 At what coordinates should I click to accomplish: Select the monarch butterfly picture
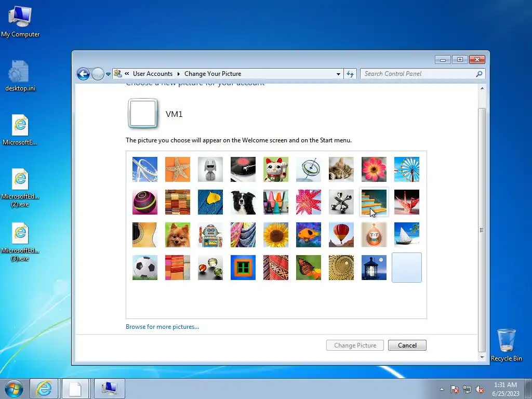tap(309, 268)
